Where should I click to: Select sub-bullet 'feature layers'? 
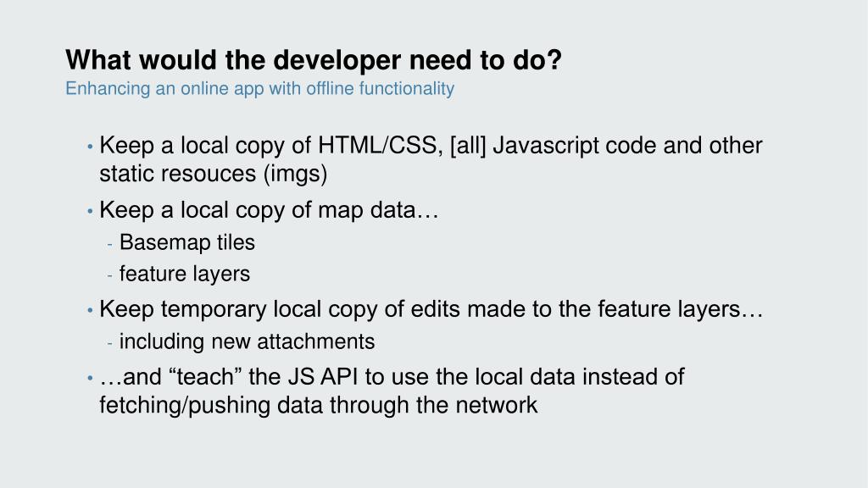(184, 274)
